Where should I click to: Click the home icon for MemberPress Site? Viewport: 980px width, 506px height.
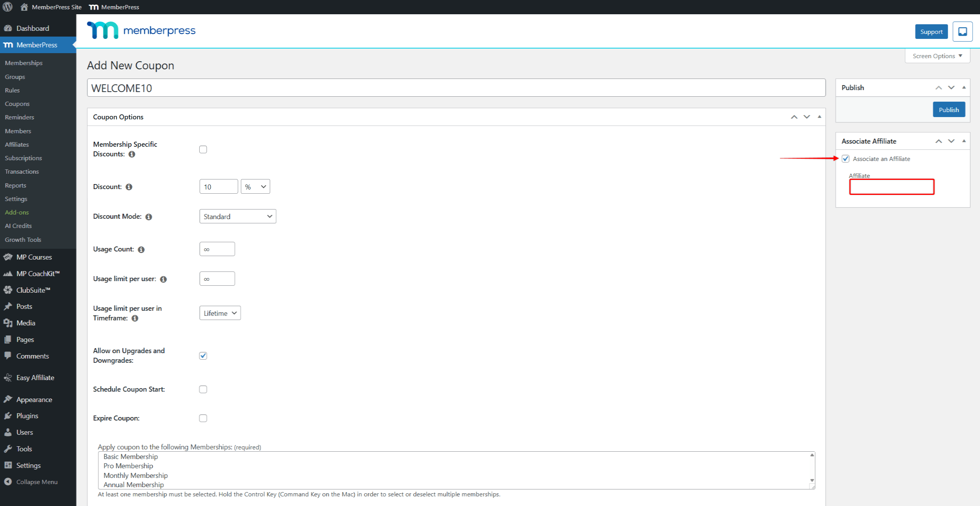click(x=24, y=7)
